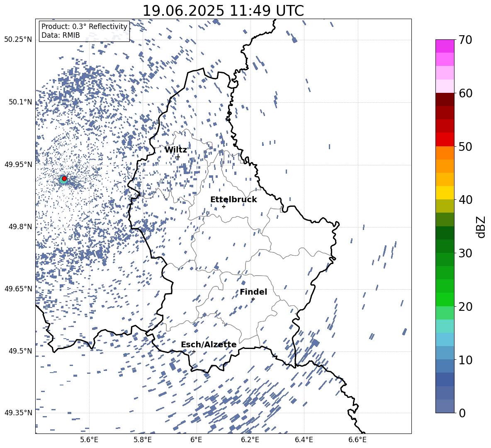Click the 50.25°N latitude label
This screenshot has height=448, width=491.
(18, 39)
